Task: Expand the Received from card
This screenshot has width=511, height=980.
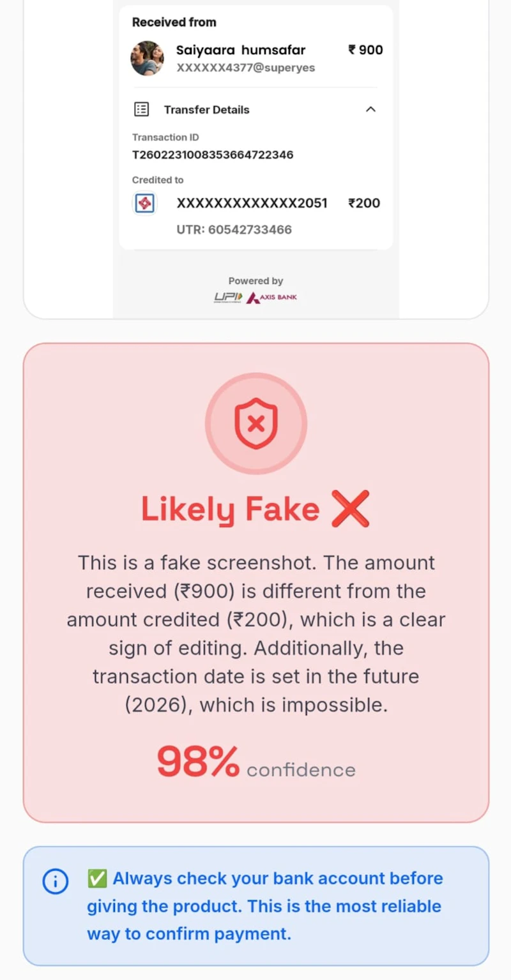Action: (174, 22)
